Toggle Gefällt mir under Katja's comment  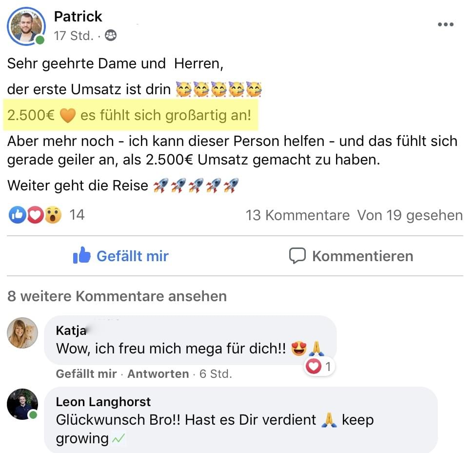[86, 374]
